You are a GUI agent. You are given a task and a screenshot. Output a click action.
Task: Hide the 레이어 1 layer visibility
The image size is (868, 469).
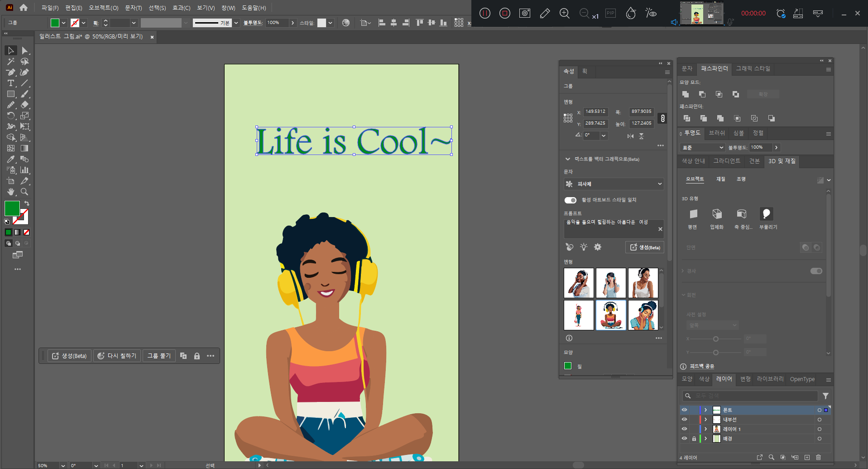[684, 429]
